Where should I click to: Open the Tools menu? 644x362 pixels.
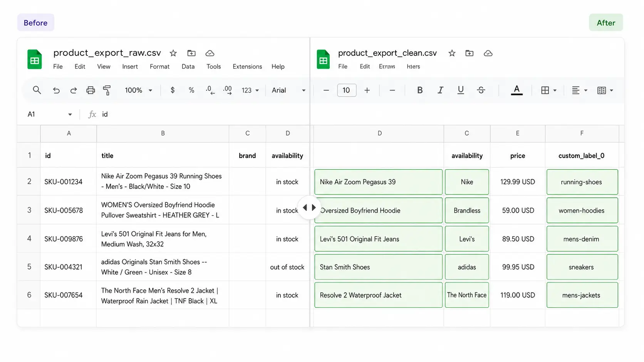213,67
